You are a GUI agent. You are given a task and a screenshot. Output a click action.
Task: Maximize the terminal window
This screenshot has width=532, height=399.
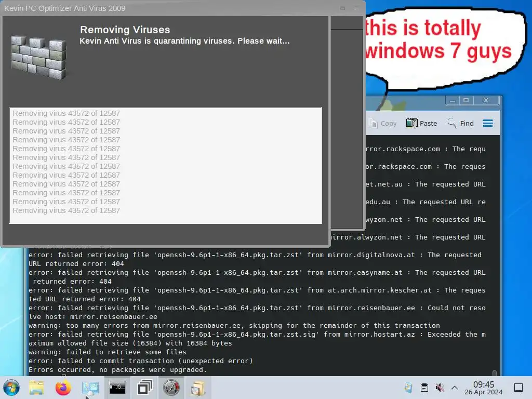pyautogui.click(x=466, y=100)
